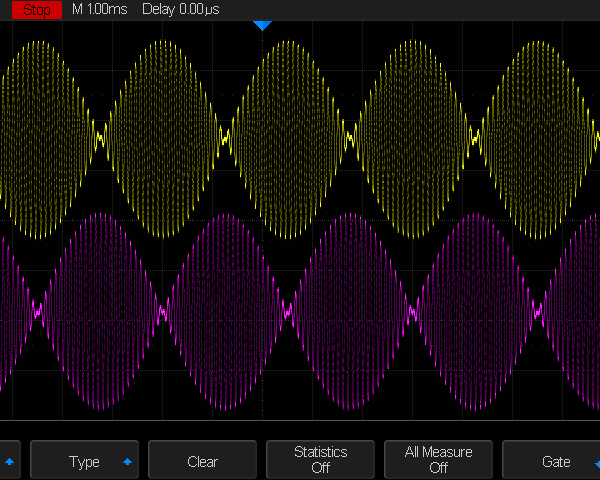
Task: Open the measurement Type selector
Action: click(84, 461)
